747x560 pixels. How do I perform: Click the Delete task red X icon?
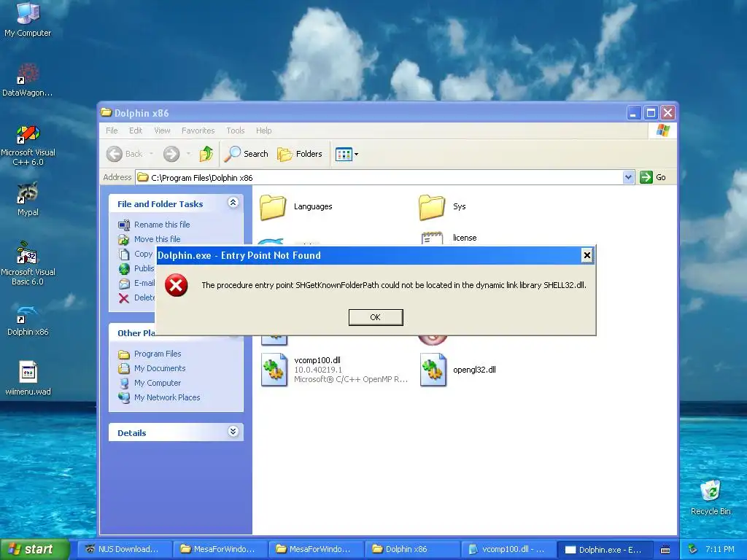[x=124, y=298]
